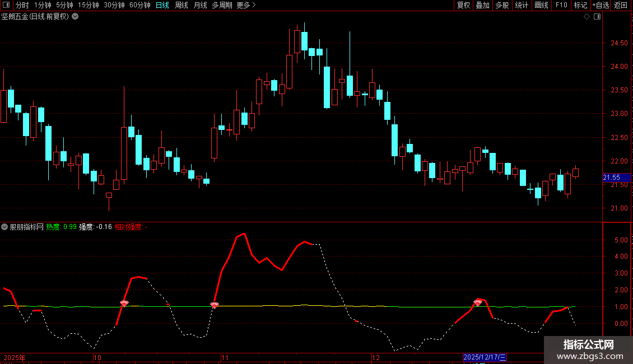Click the diamond marker icon
This screenshot has width=633, height=364.
coord(587,17)
